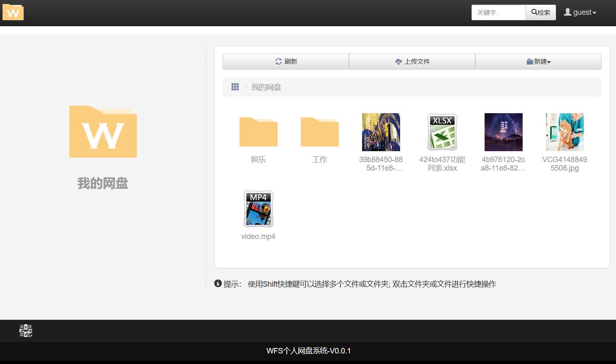Click the large W folder logo in sidebar
Screen dimensions: 616x364
pyautogui.click(x=103, y=132)
